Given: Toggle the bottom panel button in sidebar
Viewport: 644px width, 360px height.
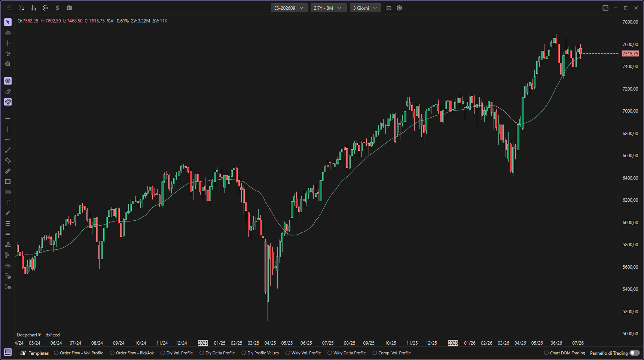Looking at the screenshot, I should coord(8,352).
